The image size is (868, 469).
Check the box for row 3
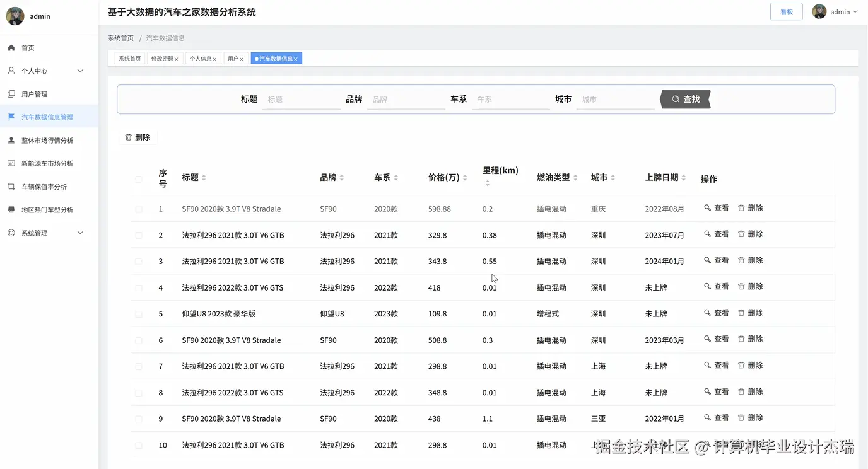(x=139, y=262)
